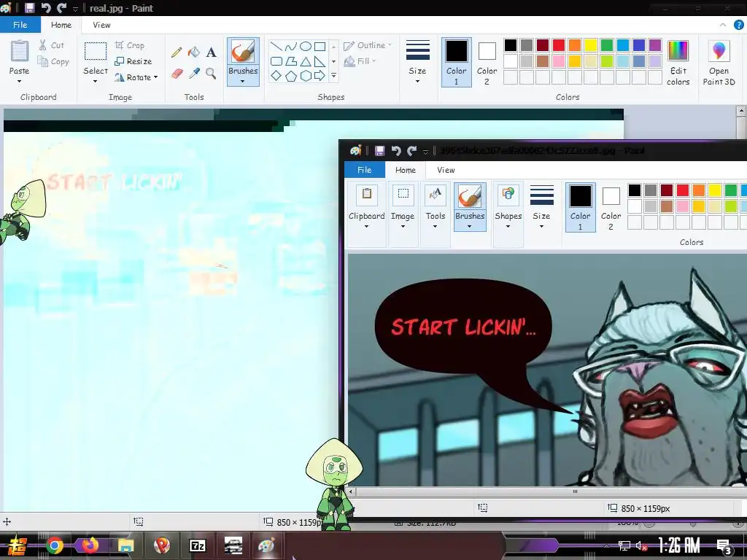Select Color 1 in front Paint window
Screen dimensions: 747x560
pos(580,208)
